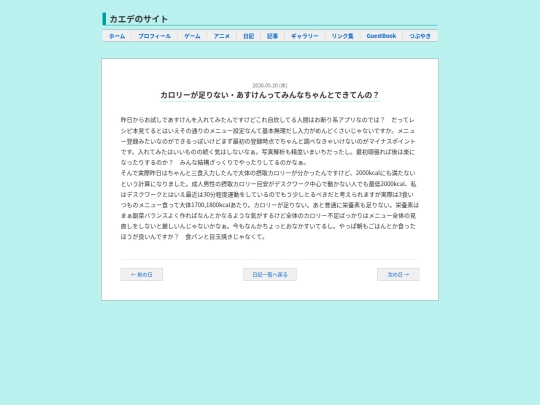This screenshot has height=405, width=540.
Task: Open the 日記 section
Action: (x=249, y=36)
